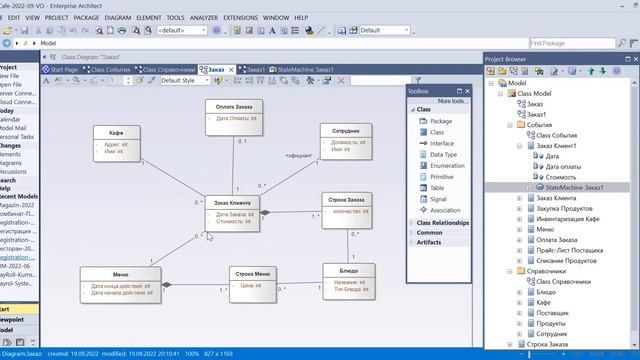Screen dimensions: 640x360
Task: Click the binoculars search icon in Project Browser toolbar
Action: click(539, 71)
